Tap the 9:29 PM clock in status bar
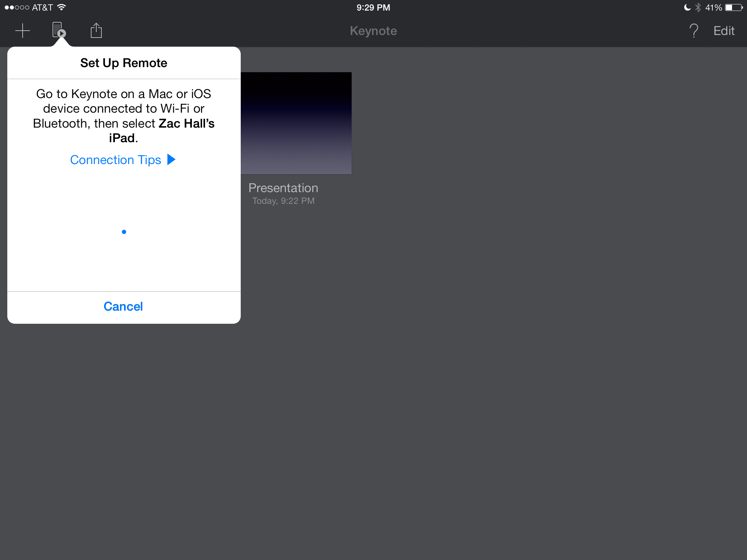This screenshot has height=560, width=747. pyautogui.click(x=373, y=7)
